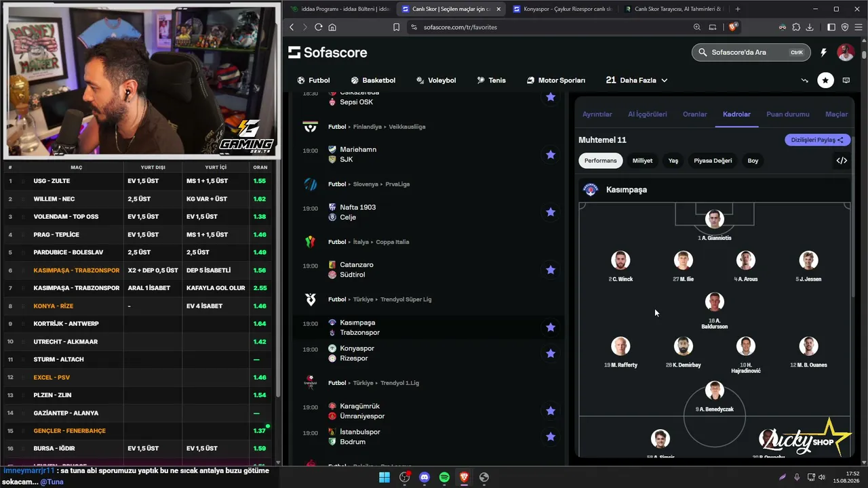Toggle favorite star for the Sepsi OSK match

click(551, 97)
